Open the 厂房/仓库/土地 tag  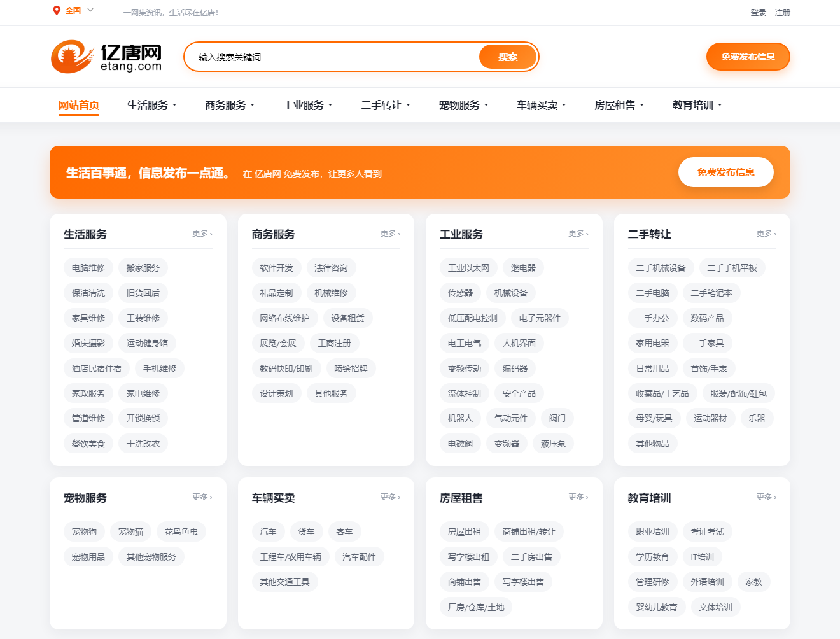(476, 607)
